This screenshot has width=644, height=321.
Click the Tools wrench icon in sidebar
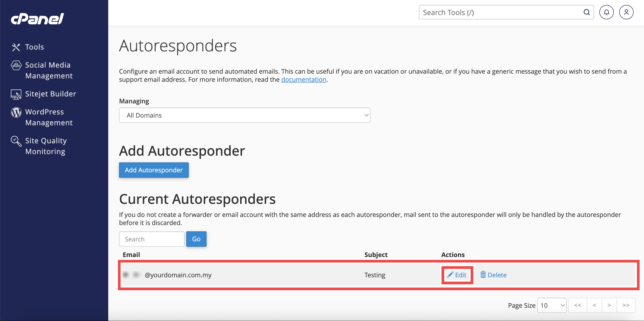pos(16,47)
